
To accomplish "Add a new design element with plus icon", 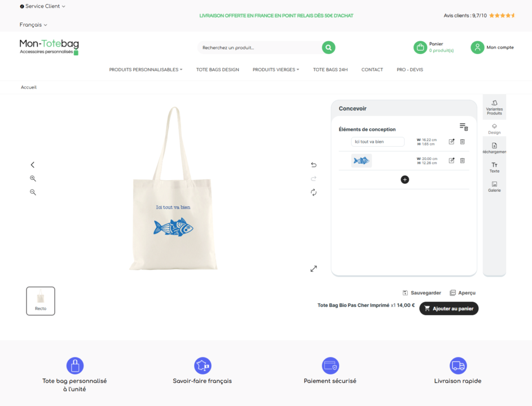I will tap(405, 179).
